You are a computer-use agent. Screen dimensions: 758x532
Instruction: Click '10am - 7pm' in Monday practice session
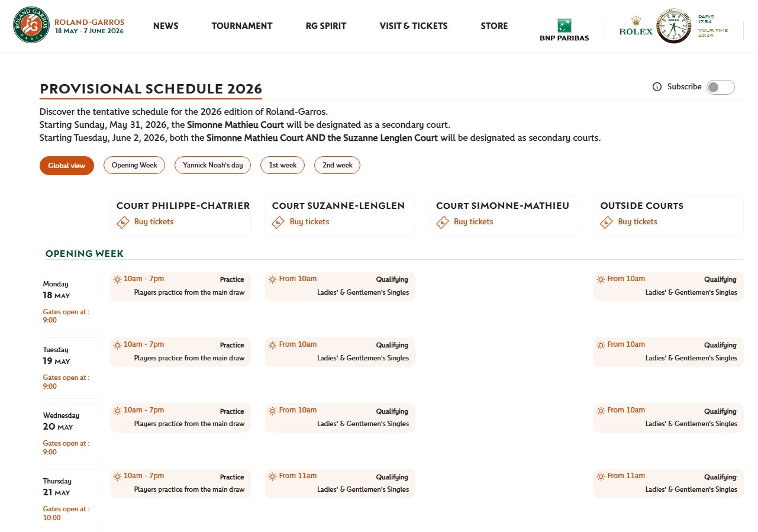point(144,279)
